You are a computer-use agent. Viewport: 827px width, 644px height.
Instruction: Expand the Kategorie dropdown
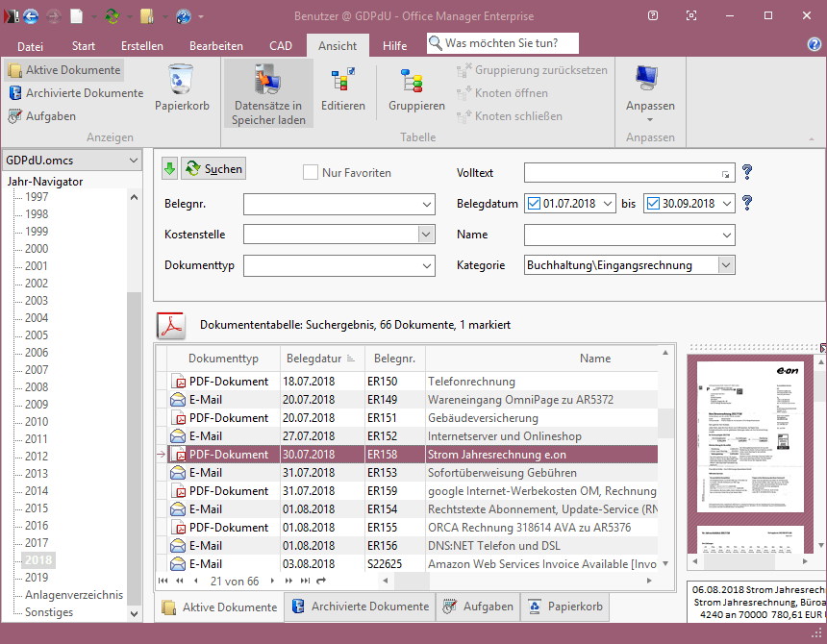coord(726,265)
